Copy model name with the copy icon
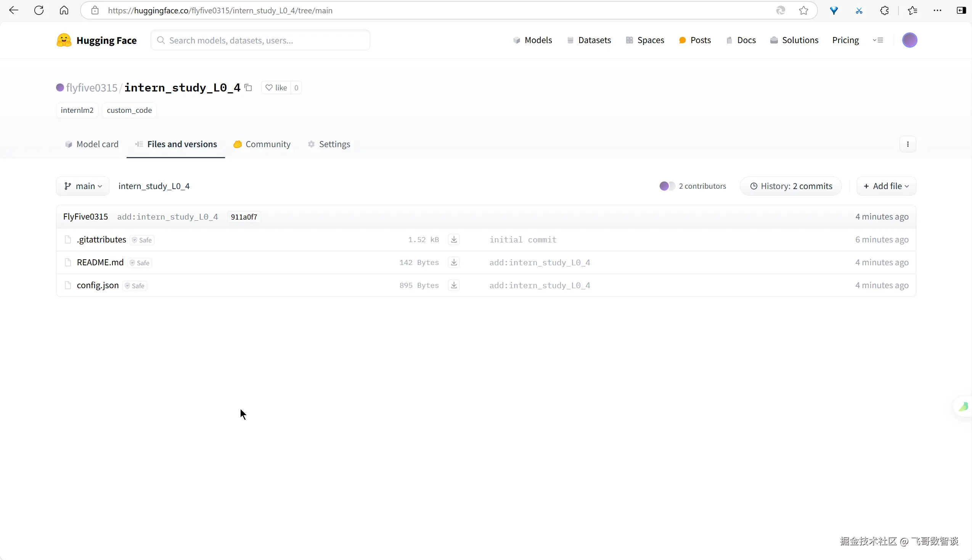 (249, 88)
